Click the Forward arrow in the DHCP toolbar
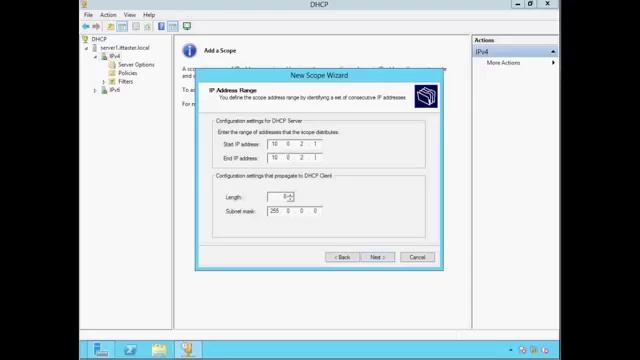640x360 pixels. click(96, 27)
